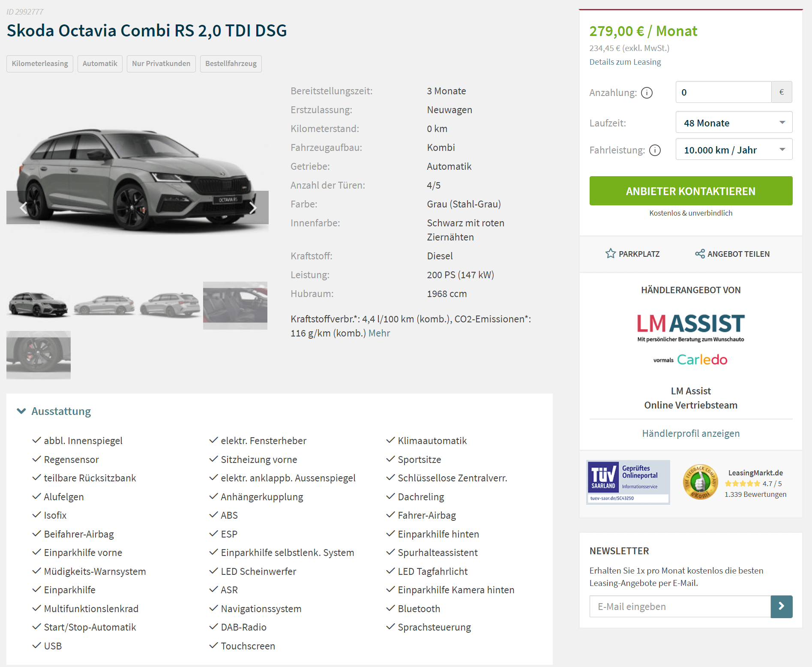Click the ID 2992777 text
Viewport: 812px width, 667px height.
[x=25, y=12]
